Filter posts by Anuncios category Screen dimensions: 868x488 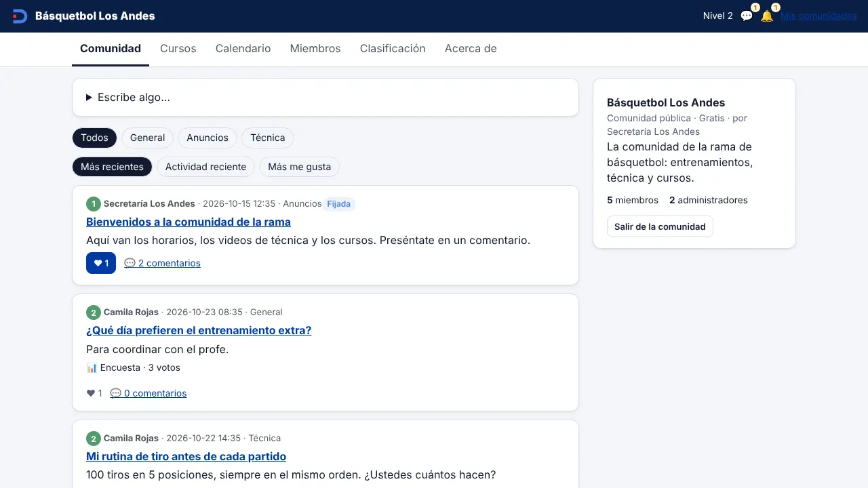pyautogui.click(x=208, y=138)
